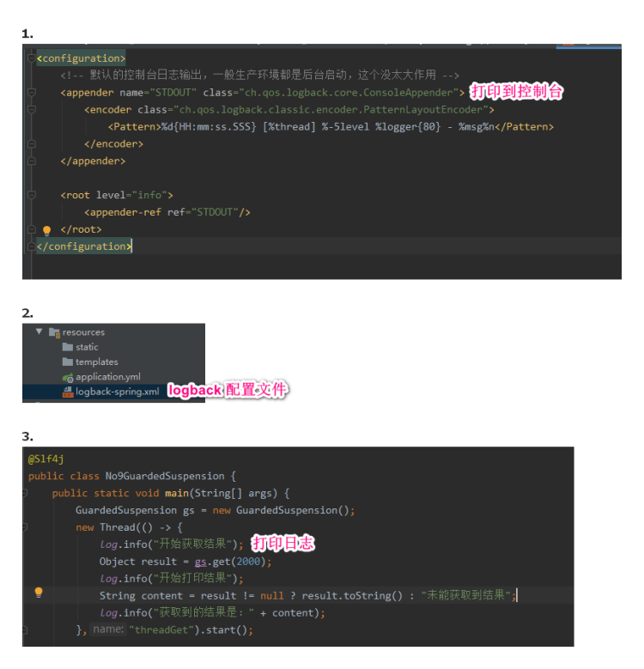This screenshot has height=669, width=644.
Task: Click the </configuration> closing tag text
Action: (x=84, y=246)
